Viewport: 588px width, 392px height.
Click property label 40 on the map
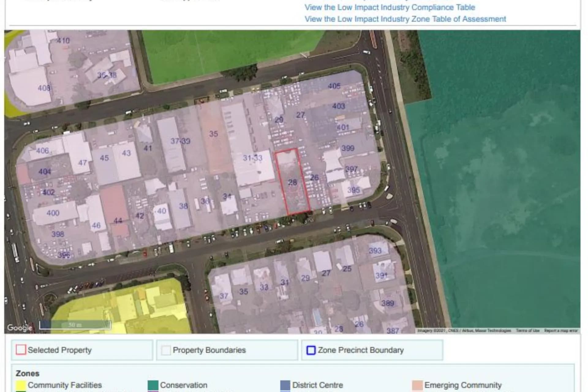[x=161, y=211]
